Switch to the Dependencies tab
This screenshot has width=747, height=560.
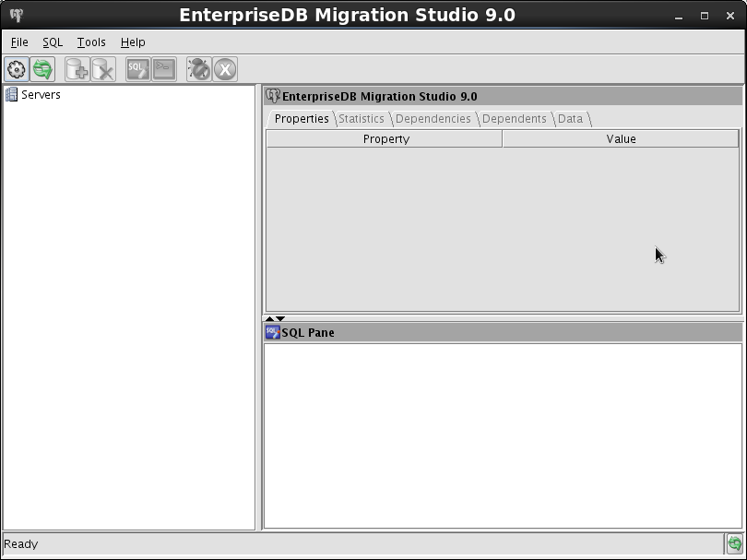433,119
